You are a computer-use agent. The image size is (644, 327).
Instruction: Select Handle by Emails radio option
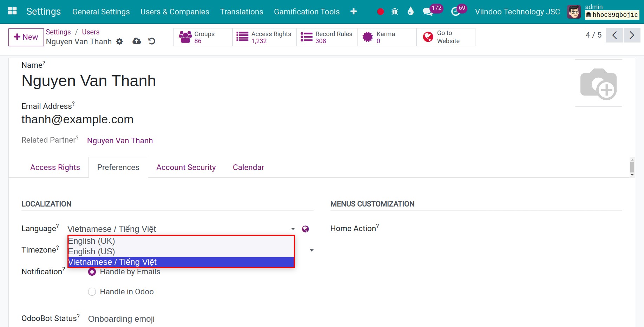coord(92,272)
